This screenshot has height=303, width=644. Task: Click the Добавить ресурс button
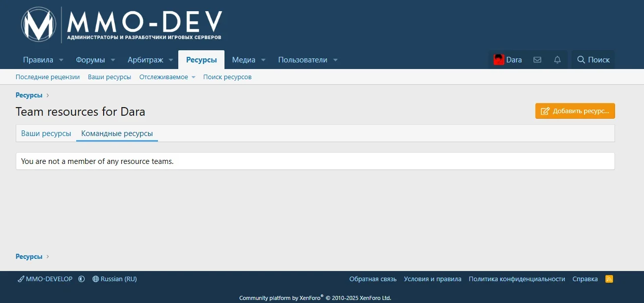point(575,111)
